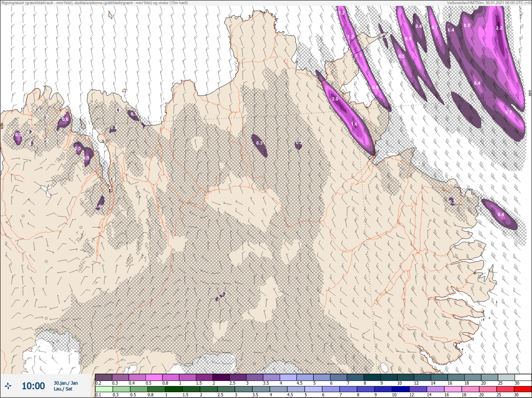
Task: Pick the 12 swatch in the snow scale
Action: [x=423, y=377]
